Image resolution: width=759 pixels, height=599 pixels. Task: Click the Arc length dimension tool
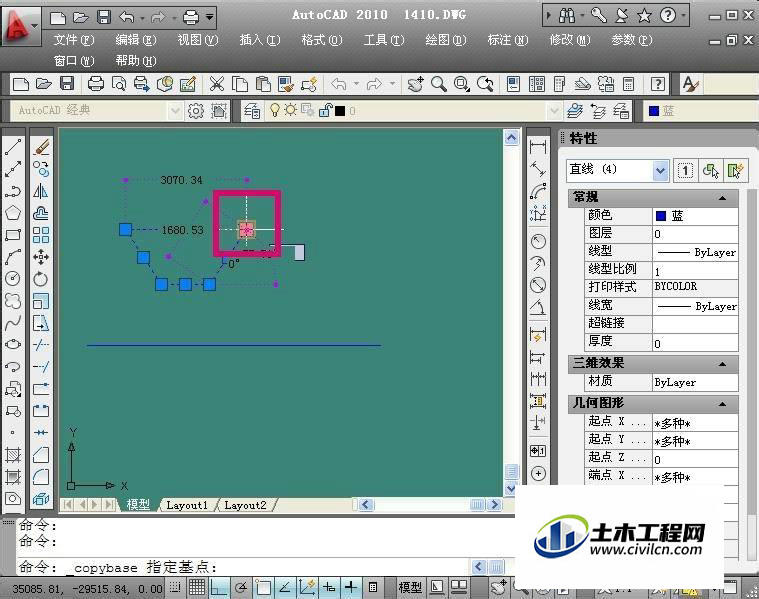click(538, 191)
